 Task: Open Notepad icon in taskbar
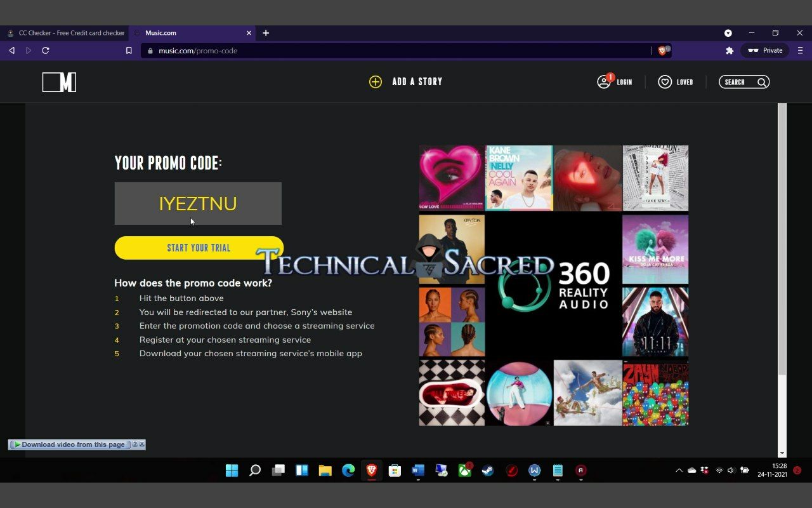pos(558,471)
